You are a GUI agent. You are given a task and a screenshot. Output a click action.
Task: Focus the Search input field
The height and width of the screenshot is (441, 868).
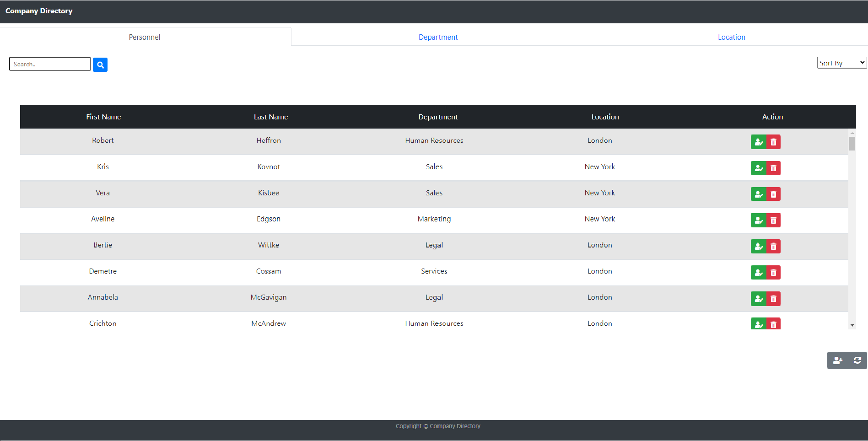50,64
